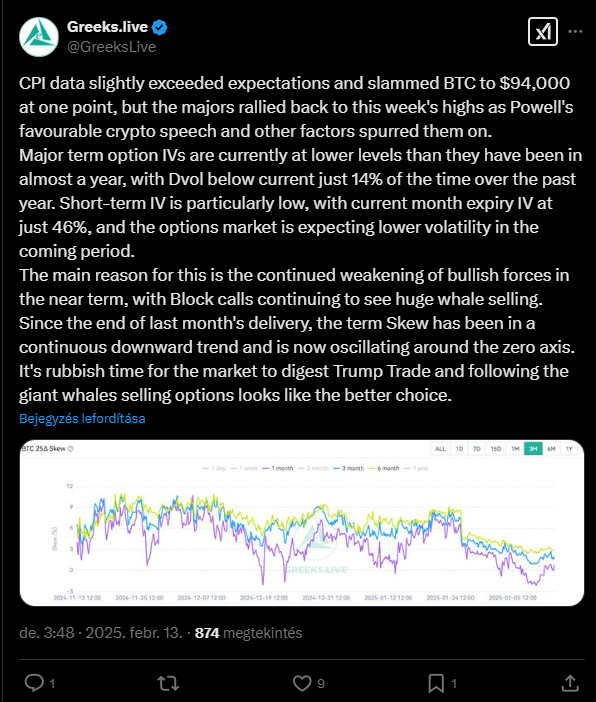The image size is (596, 702).
Task: Toggle the 3 month legend series
Action: pyautogui.click(x=348, y=468)
